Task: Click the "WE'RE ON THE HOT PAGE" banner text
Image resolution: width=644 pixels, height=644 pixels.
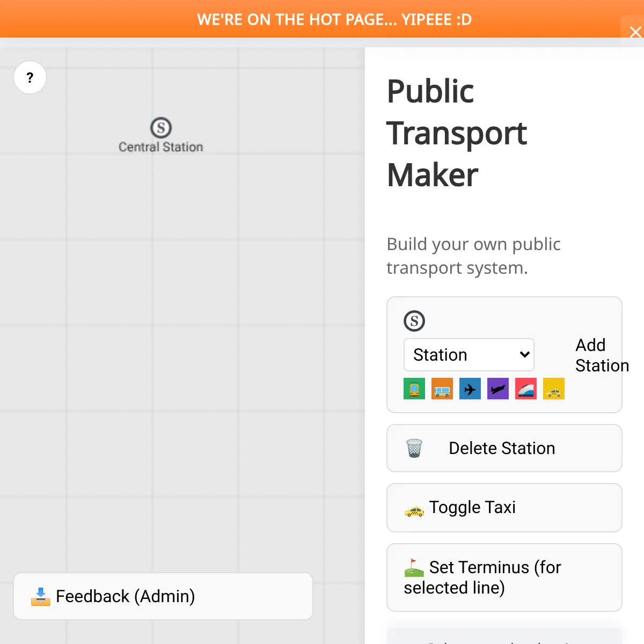Action: 334,20
